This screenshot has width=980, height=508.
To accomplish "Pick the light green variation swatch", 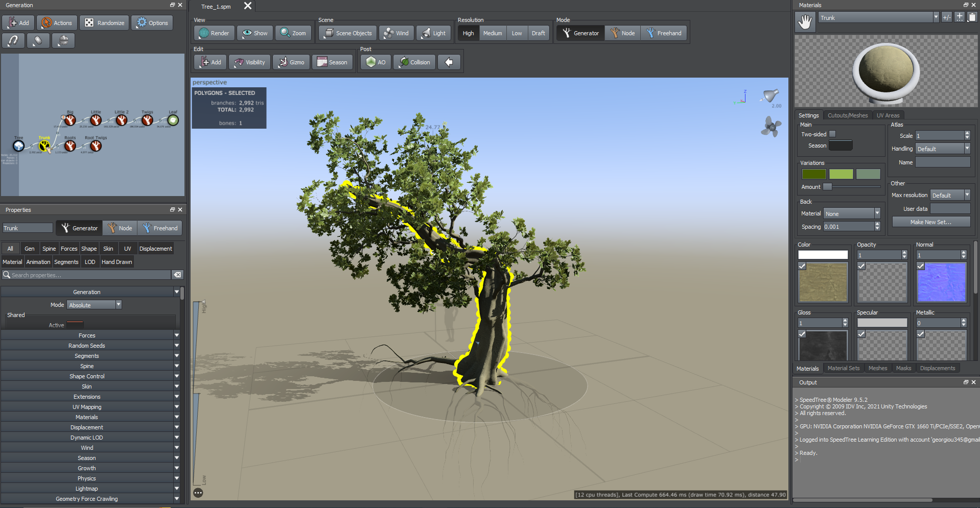I will click(x=841, y=174).
